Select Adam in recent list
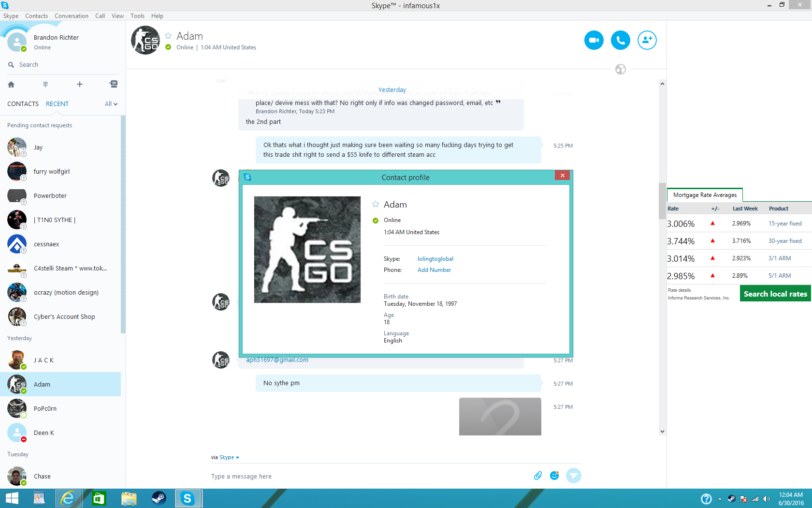Screen dimensions: 812x508 click(x=60, y=385)
